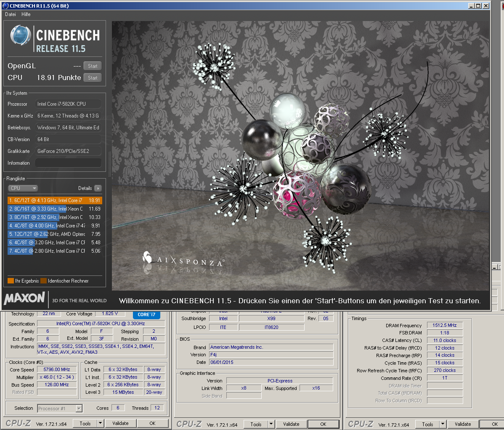
Task: Click OK in the middle CPU-Z window
Action: (x=324, y=424)
